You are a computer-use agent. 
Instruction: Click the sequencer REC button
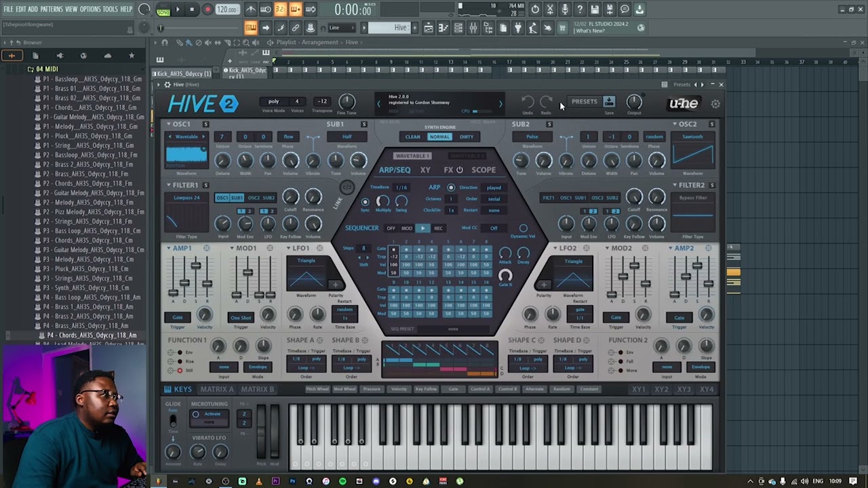click(x=438, y=228)
